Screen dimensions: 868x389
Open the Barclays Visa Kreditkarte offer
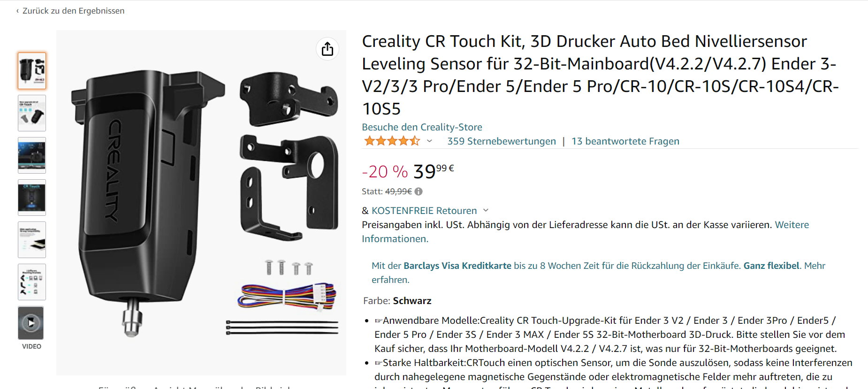pyautogui.click(x=457, y=266)
